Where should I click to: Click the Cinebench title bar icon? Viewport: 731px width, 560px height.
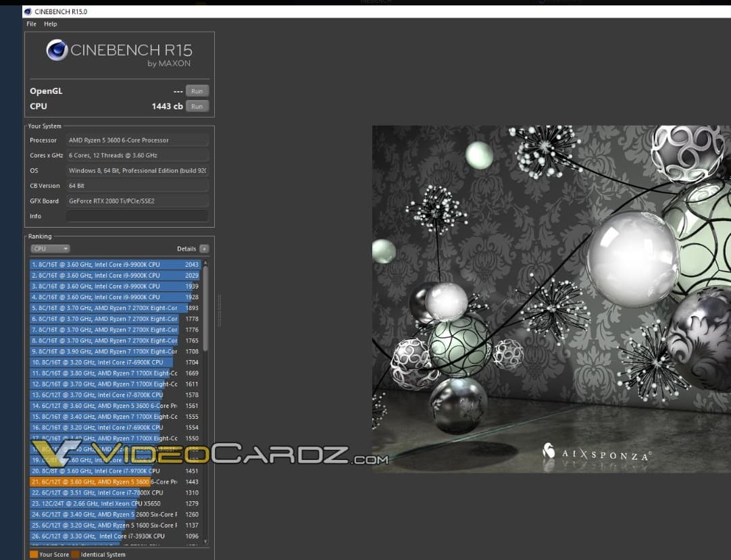pos(28,11)
